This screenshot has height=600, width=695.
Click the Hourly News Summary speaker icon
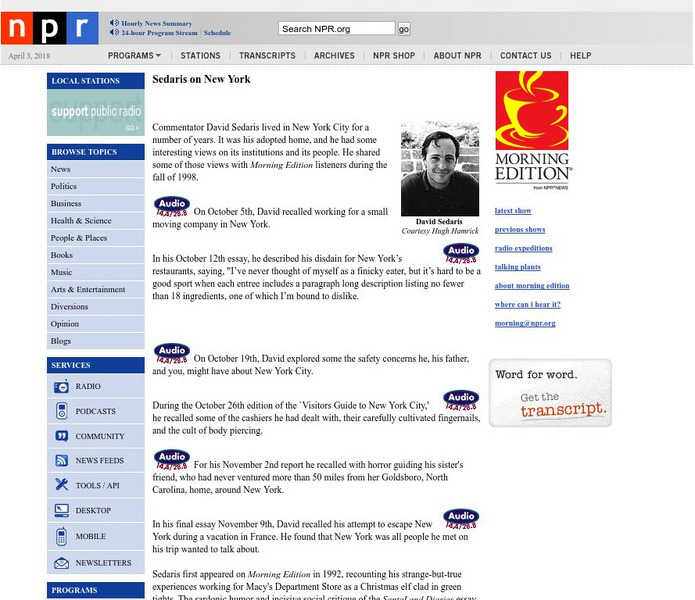[x=114, y=23]
